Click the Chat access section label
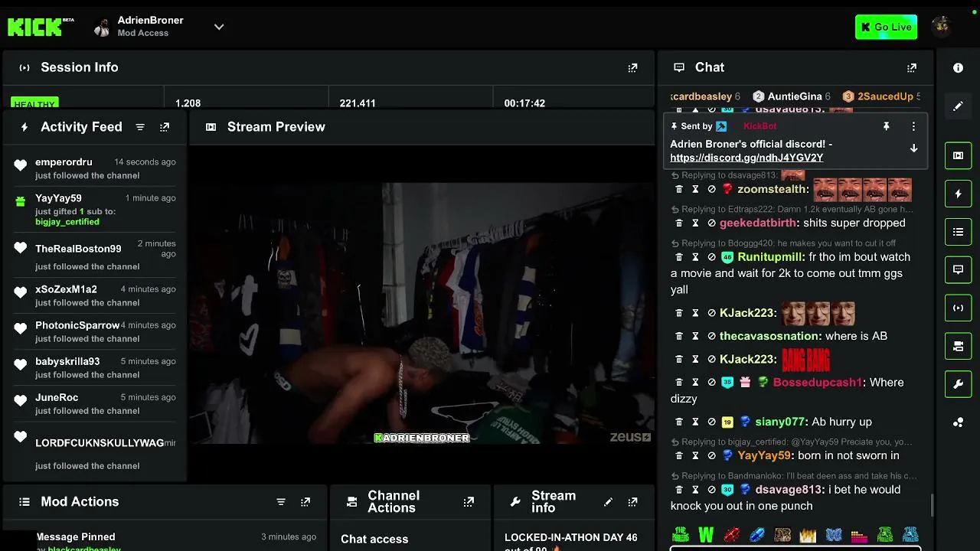The width and height of the screenshot is (980, 551). (374, 539)
